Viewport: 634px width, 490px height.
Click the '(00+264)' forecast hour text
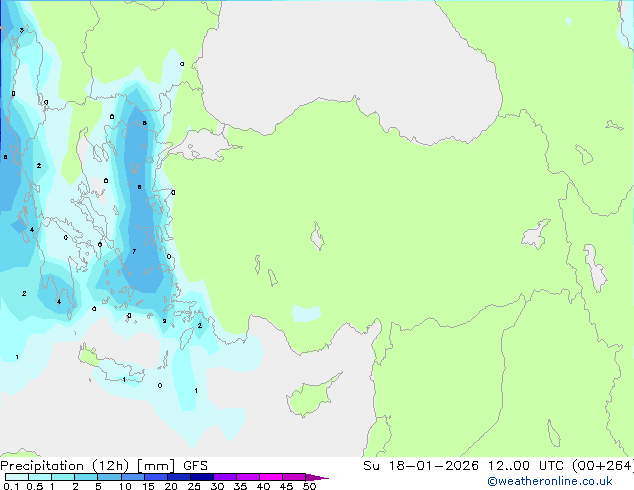coord(602,466)
